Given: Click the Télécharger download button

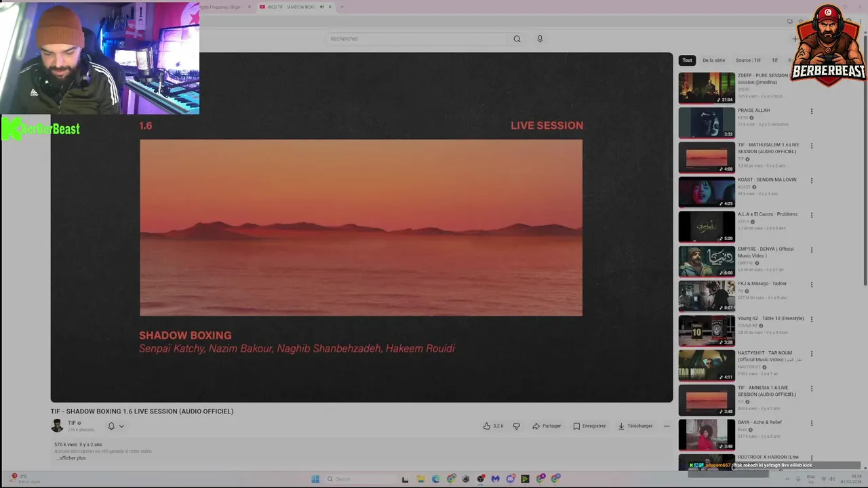Looking at the screenshot, I should pyautogui.click(x=635, y=426).
